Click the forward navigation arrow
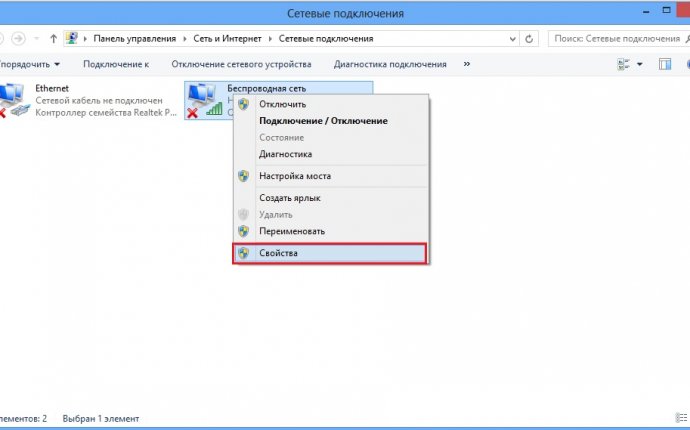Viewport: 690px width, 430px height. pos(18,39)
